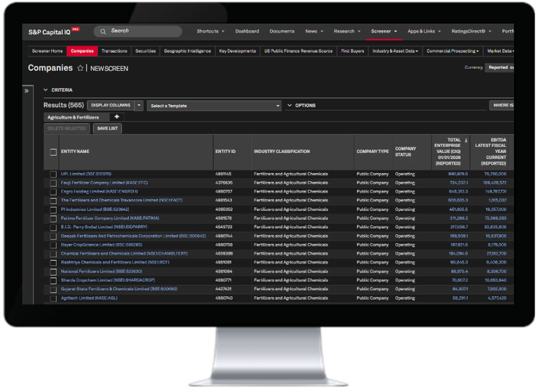Open Rashtriya Chemicals and Fertilizers link
This screenshot has height=392, width=539.
coord(115,263)
